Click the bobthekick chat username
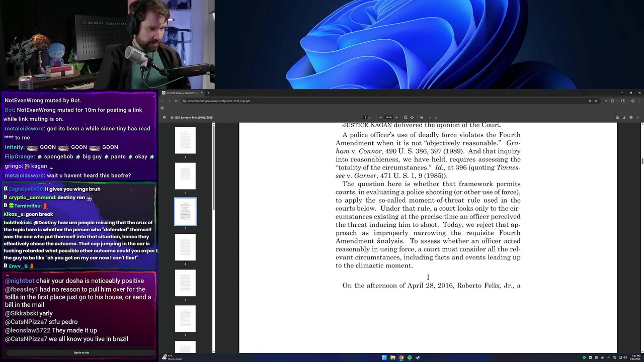Image resolution: width=644 pixels, height=362 pixels. [18, 222]
